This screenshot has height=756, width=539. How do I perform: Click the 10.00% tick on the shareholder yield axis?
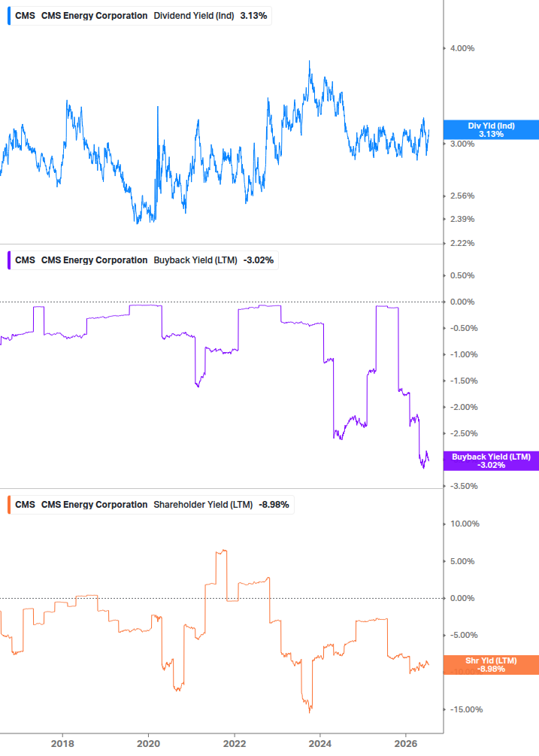point(465,524)
